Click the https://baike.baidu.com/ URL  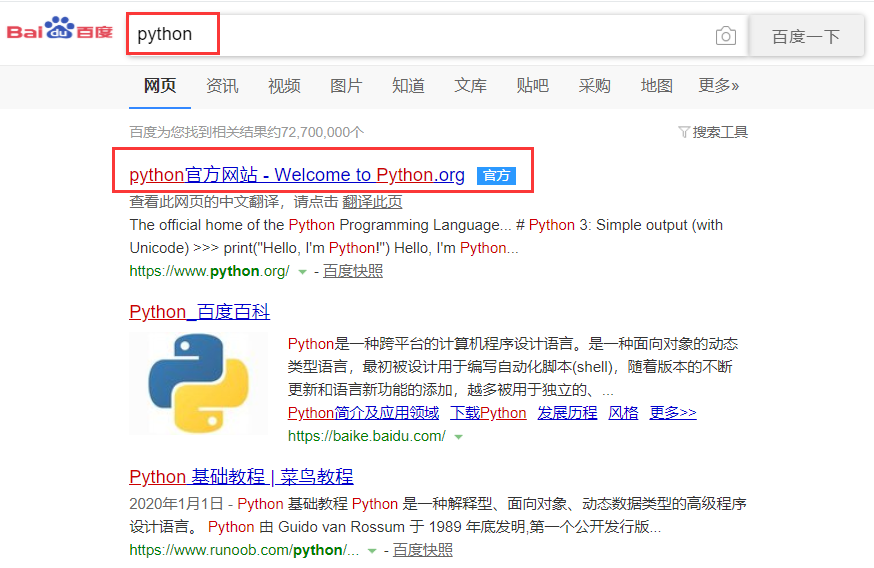367,436
